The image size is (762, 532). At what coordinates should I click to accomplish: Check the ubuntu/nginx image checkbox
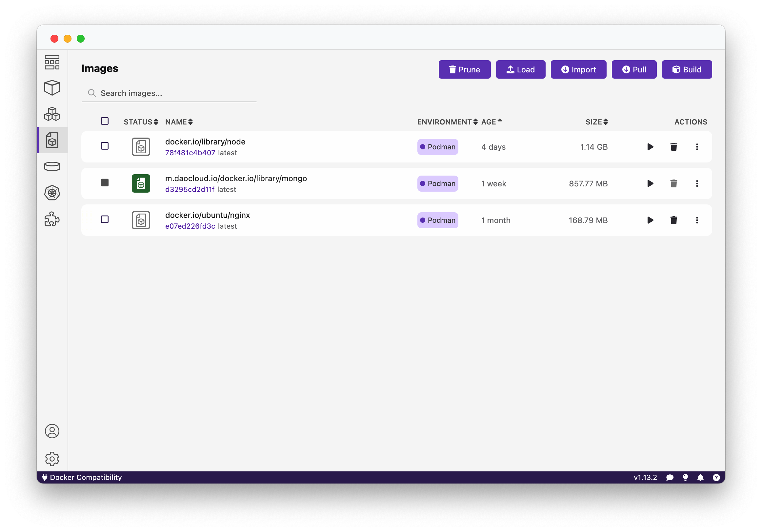pos(105,219)
